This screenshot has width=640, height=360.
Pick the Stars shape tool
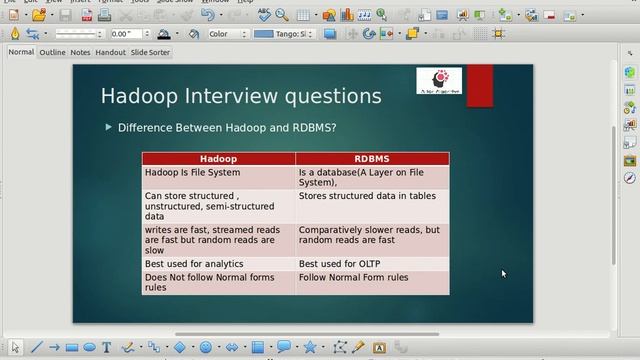[310, 347]
